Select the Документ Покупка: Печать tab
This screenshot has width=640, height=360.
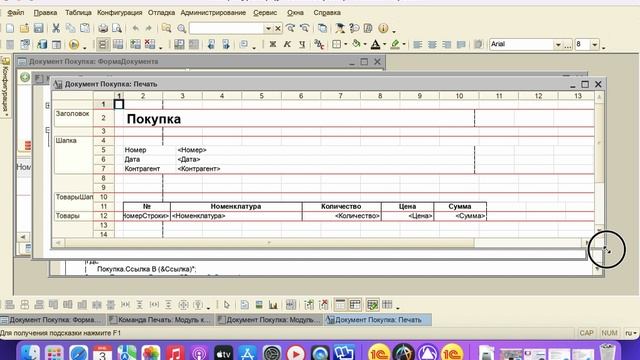378,320
